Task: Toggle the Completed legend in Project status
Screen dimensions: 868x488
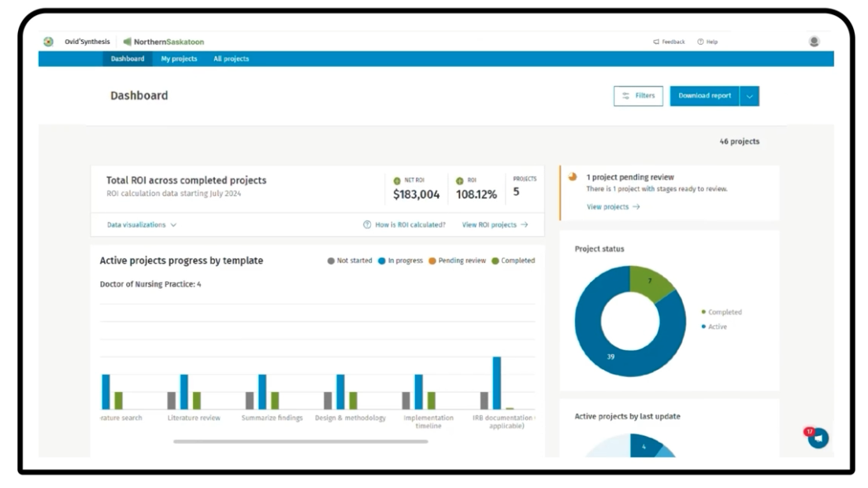Action: coord(721,312)
